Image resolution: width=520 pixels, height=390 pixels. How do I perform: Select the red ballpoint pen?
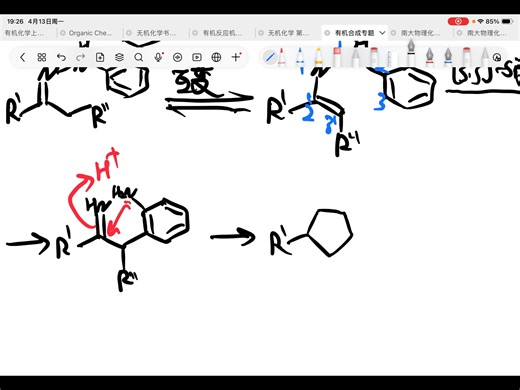(x=282, y=57)
